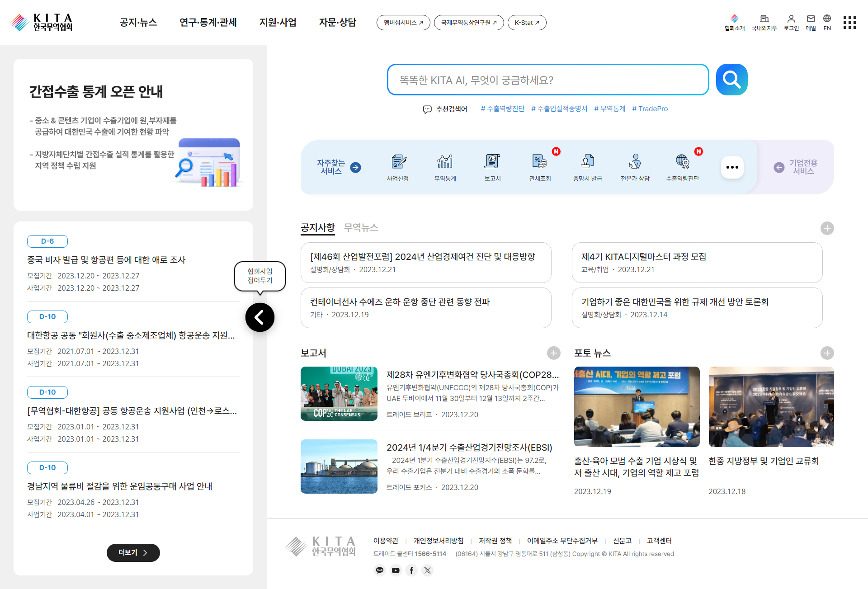Viewport: 868px width, 589px height.
Task: Open the 수출역량진단 globe icon
Action: pyautogui.click(x=682, y=161)
